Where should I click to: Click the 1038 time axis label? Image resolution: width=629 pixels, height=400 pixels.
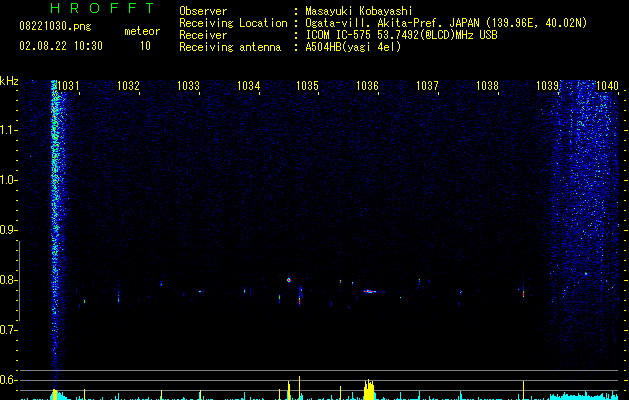[x=487, y=86]
